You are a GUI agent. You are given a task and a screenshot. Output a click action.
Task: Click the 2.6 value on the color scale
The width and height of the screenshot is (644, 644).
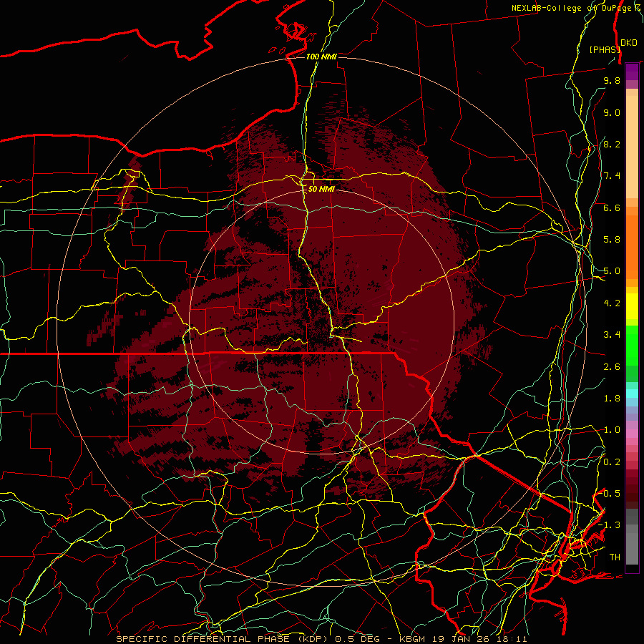(x=612, y=366)
